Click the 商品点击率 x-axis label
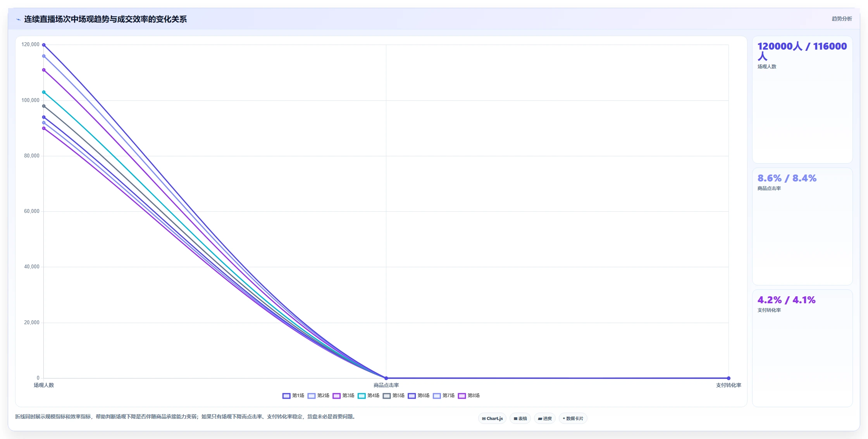 coord(386,385)
